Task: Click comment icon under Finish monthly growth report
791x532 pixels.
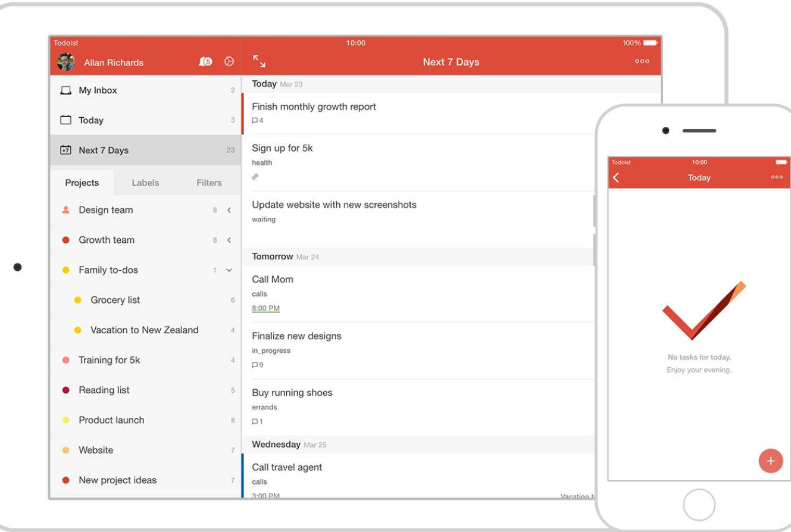Action: 255,121
